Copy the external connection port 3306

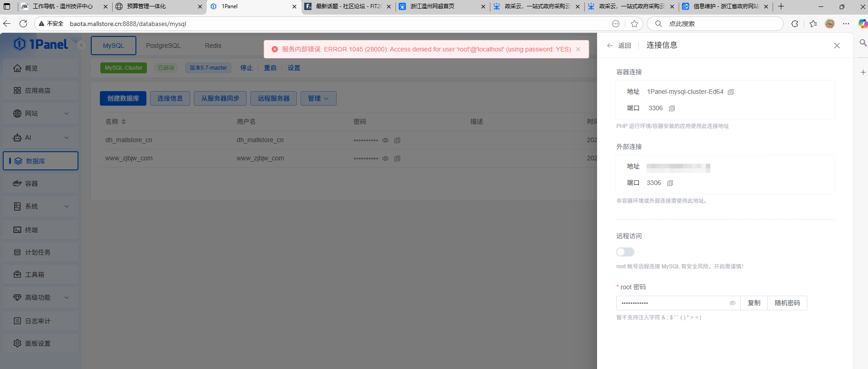(x=670, y=183)
